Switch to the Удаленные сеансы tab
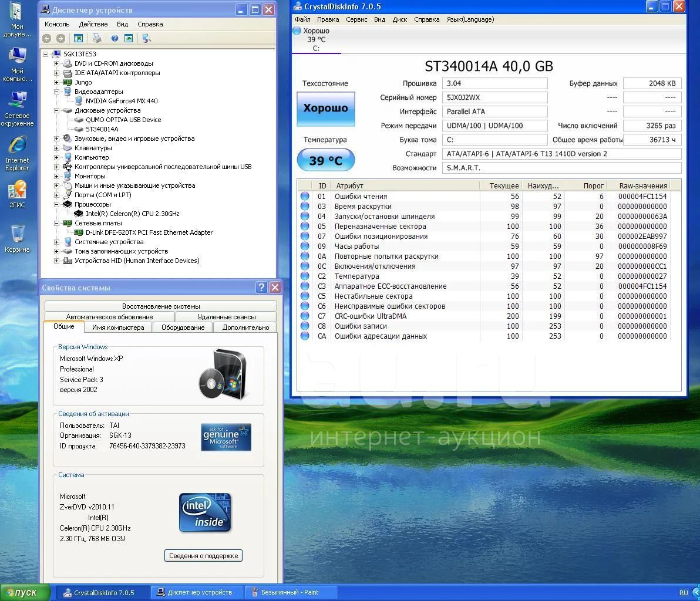 point(226,317)
